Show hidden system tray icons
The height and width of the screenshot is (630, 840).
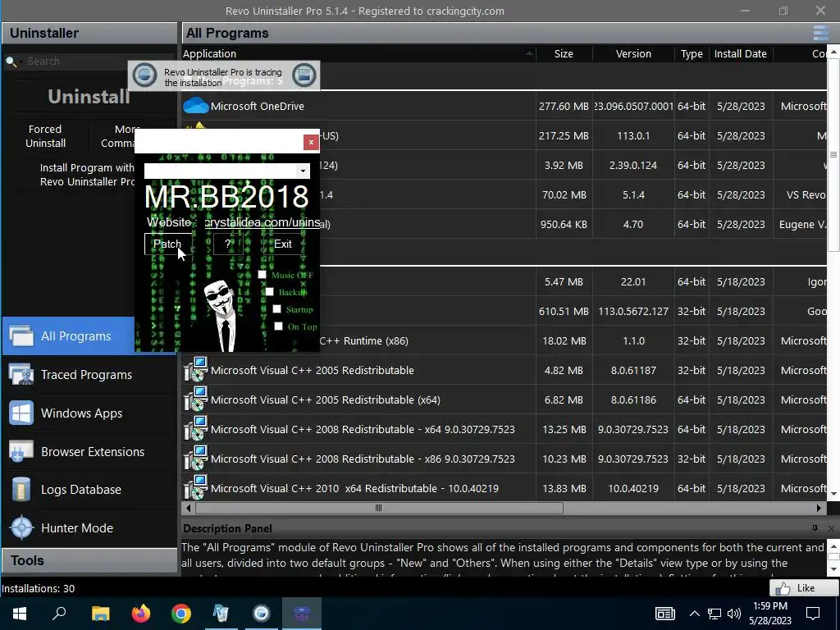pyautogui.click(x=694, y=614)
